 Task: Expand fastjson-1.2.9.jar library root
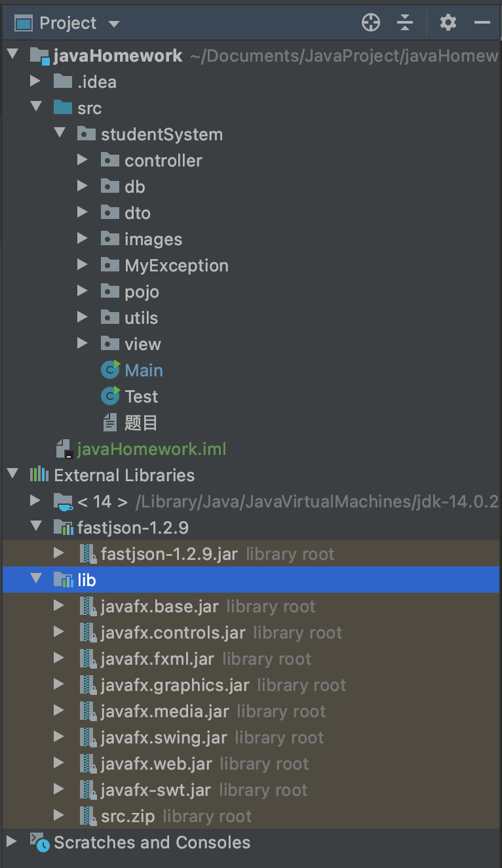tap(60, 553)
